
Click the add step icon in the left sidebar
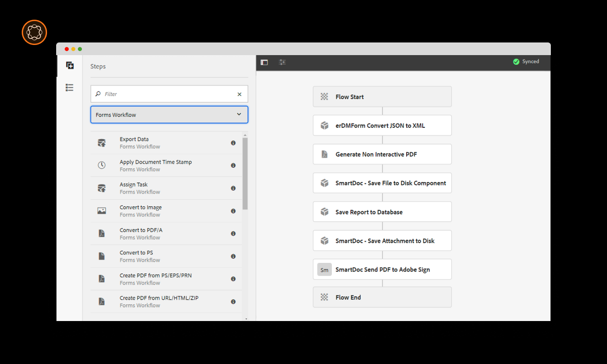click(x=69, y=65)
